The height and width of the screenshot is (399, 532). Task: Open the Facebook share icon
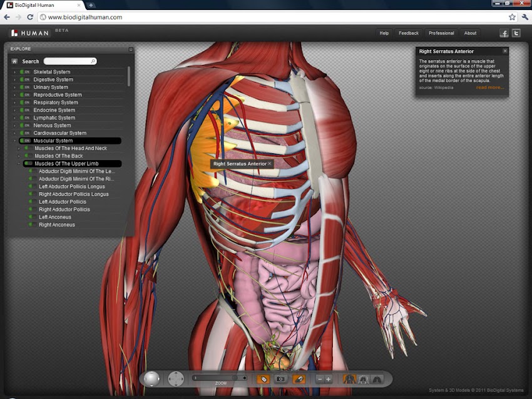click(504, 33)
